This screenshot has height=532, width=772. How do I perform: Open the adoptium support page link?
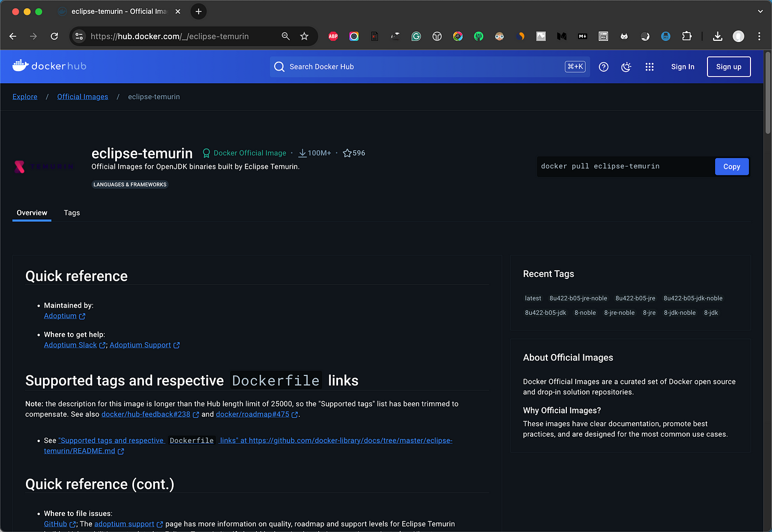[x=128, y=524]
